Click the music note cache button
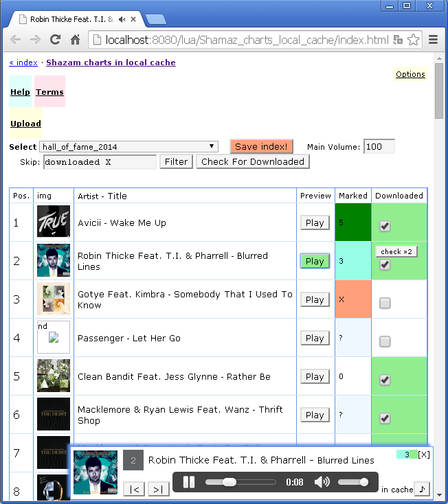This screenshot has height=504, width=448. point(422,489)
